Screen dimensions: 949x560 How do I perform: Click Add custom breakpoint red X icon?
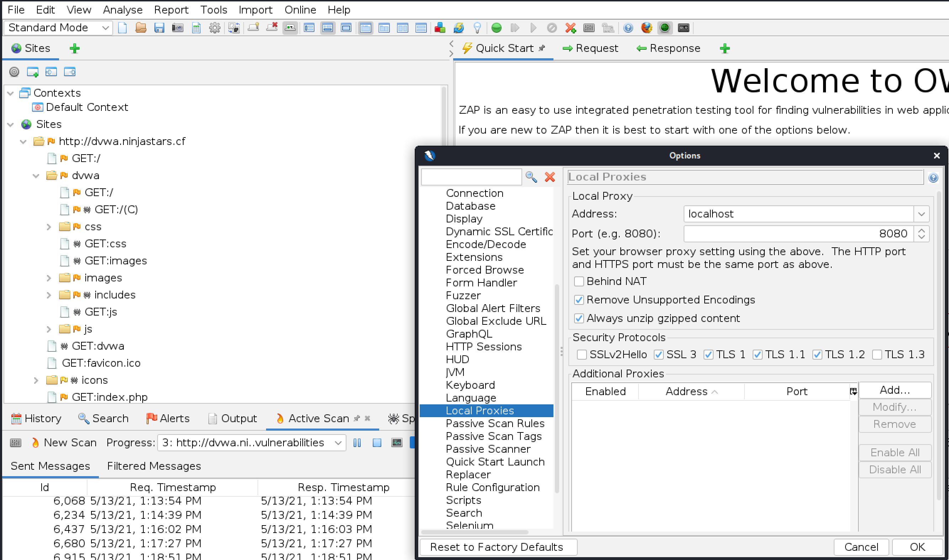coord(570,28)
